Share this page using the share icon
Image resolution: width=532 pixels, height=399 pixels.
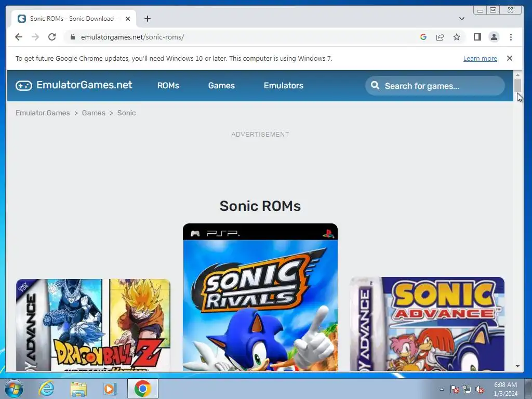point(440,37)
